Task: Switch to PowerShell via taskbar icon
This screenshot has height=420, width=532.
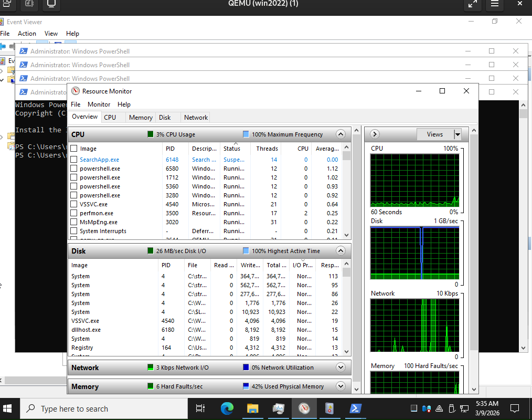Action: [x=355, y=408]
